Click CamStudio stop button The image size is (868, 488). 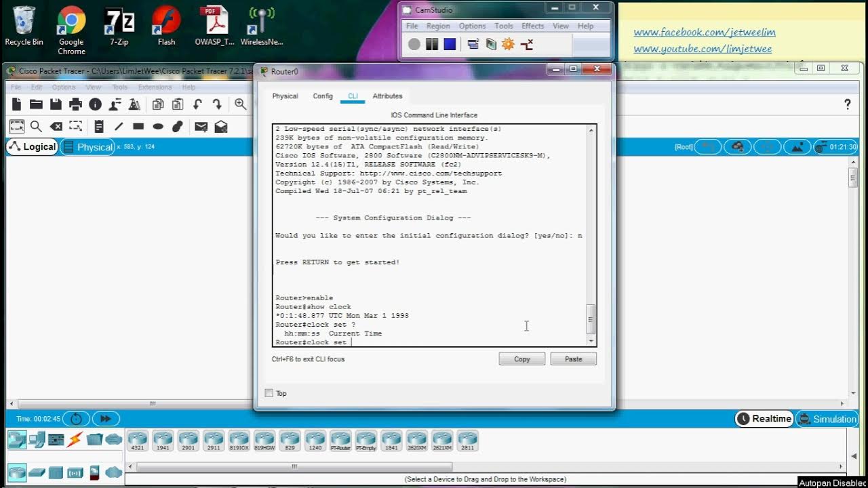click(450, 45)
